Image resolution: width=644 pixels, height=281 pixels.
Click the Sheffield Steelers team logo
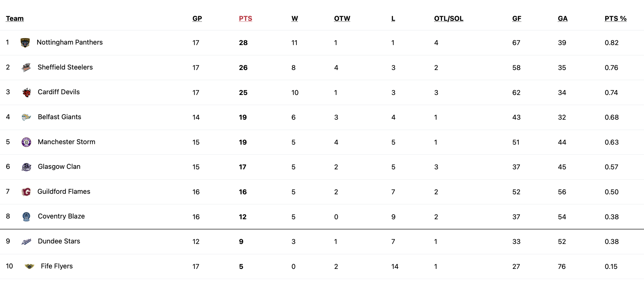[26, 67]
